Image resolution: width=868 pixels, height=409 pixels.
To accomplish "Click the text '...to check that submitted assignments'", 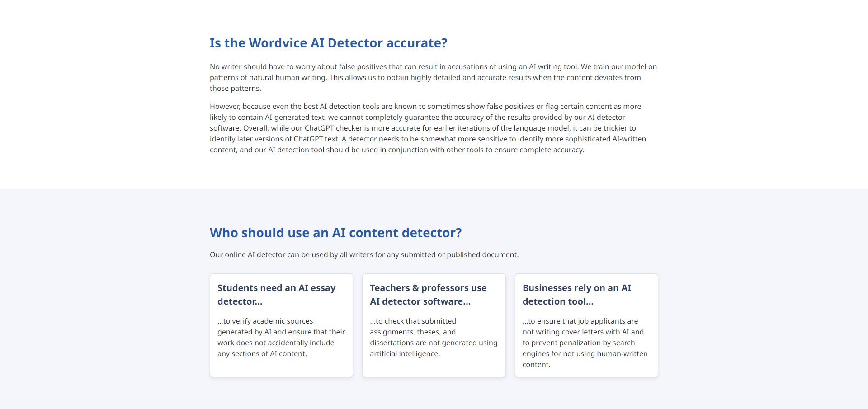I will 434,337.
